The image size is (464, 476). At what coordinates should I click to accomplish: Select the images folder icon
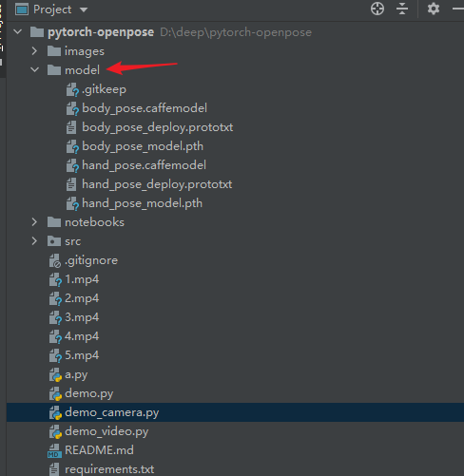pos(54,51)
